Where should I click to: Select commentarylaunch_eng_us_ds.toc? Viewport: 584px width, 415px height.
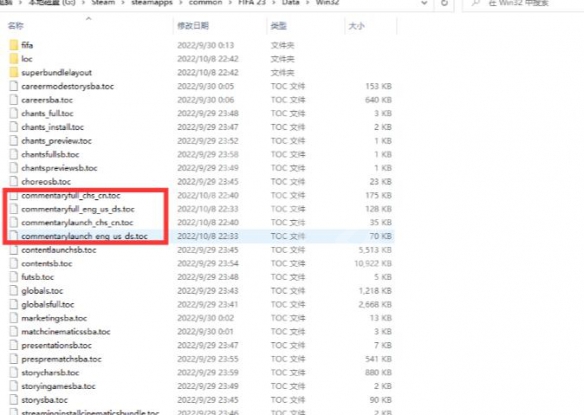click(x=85, y=236)
